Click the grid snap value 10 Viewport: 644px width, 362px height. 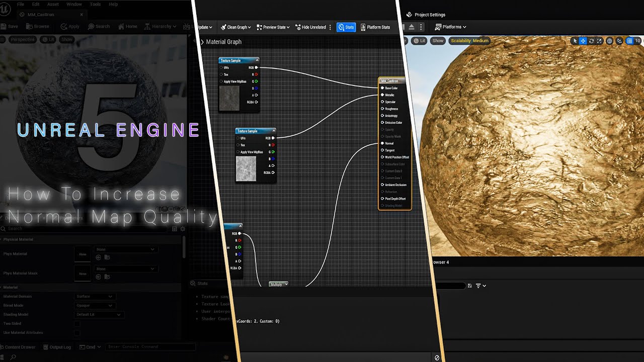point(637,41)
